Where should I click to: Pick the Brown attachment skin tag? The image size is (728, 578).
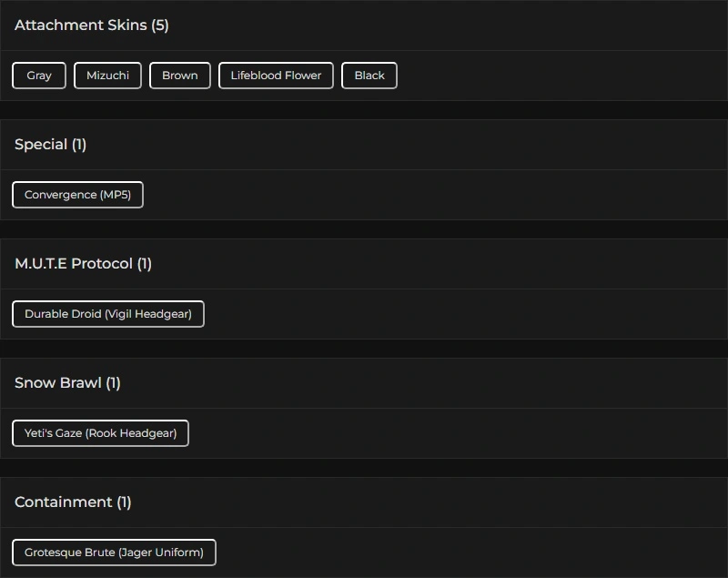coord(179,76)
